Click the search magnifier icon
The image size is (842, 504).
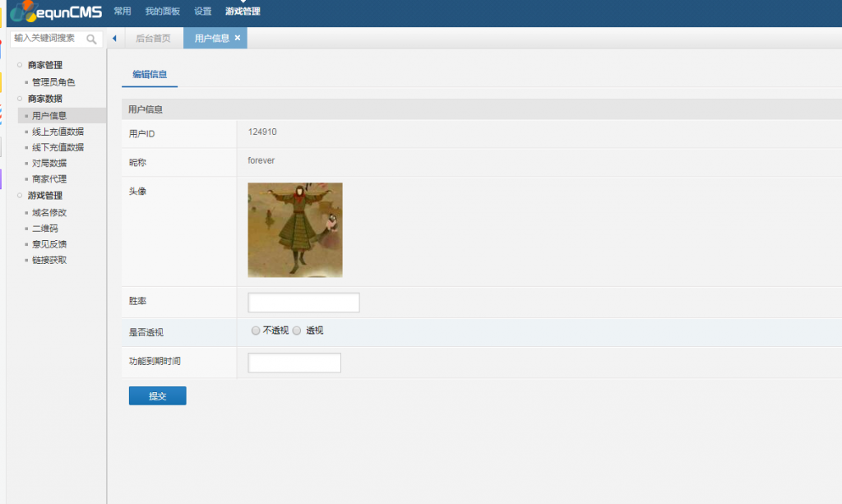tap(91, 39)
